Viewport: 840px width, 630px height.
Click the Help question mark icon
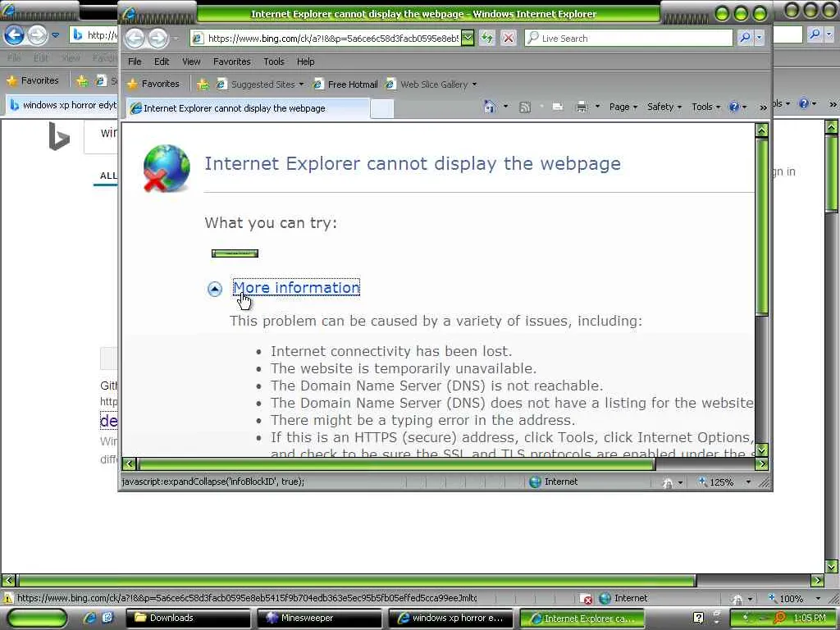(734, 107)
